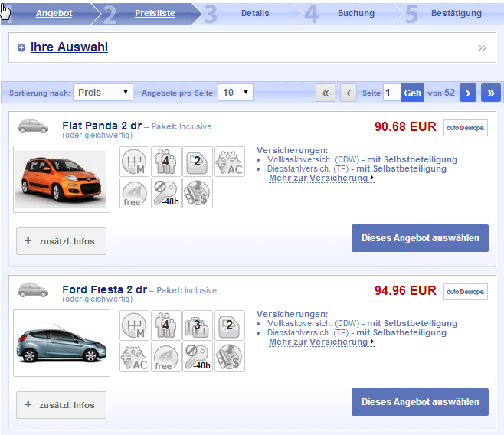Click the blue Ford Fiesta photo

pyautogui.click(x=61, y=343)
